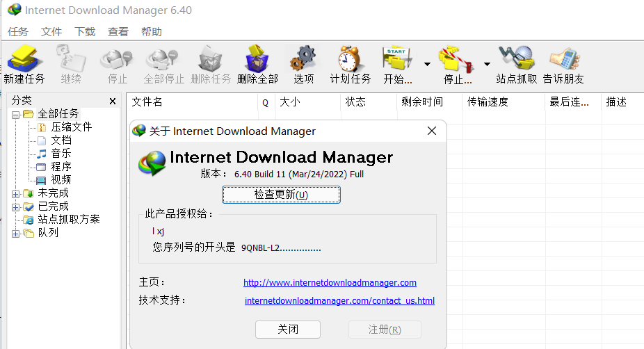
Task: Collapse the 全部任务 tree node
Action: pyautogui.click(x=16, y=114)
